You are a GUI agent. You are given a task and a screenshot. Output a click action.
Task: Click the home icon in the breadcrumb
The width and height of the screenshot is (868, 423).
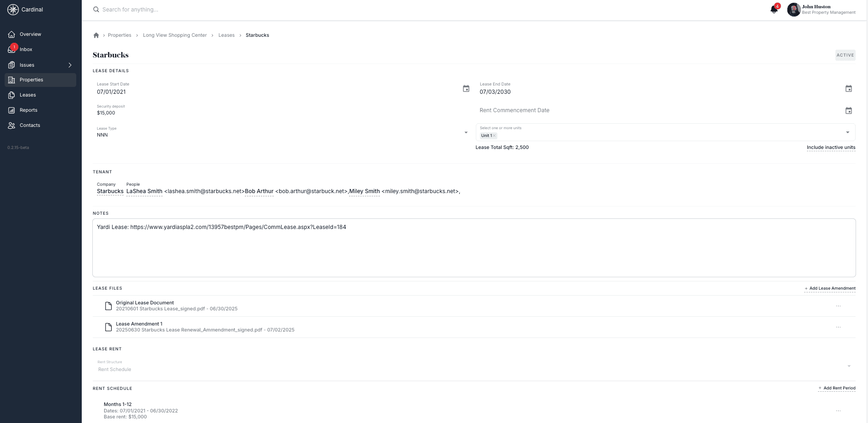pos(96,35)
